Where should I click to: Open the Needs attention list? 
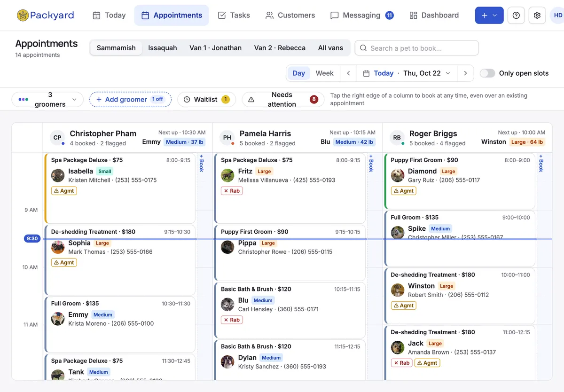283,100
